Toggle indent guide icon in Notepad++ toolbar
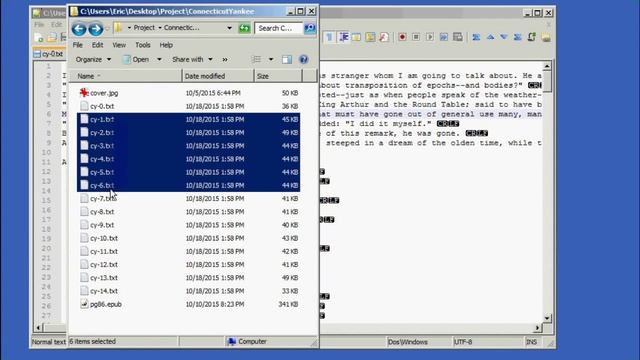640x360 pixels. [x=343, y=37]
